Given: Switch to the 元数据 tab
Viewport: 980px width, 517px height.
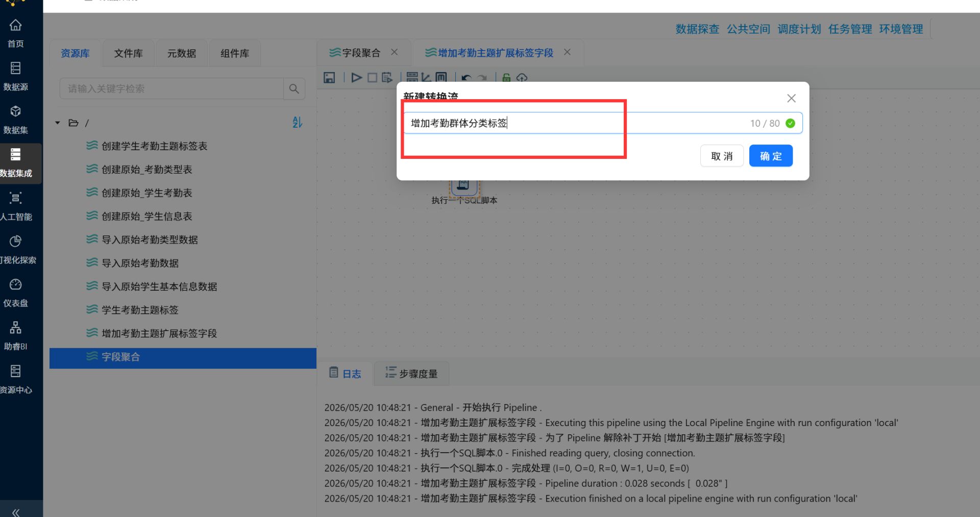Looking at the screenshot, I should pyautogui.click(x=182, y=53).
